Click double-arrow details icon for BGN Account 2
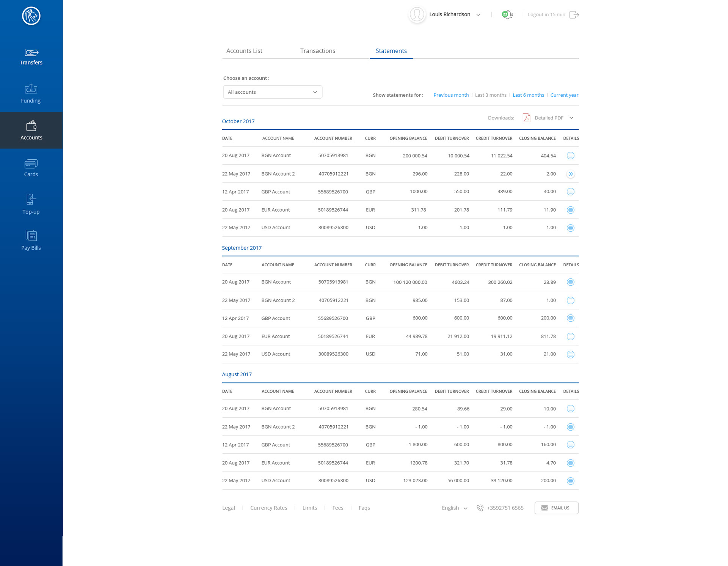Screen dimensions: 728x566 [570, 174]
